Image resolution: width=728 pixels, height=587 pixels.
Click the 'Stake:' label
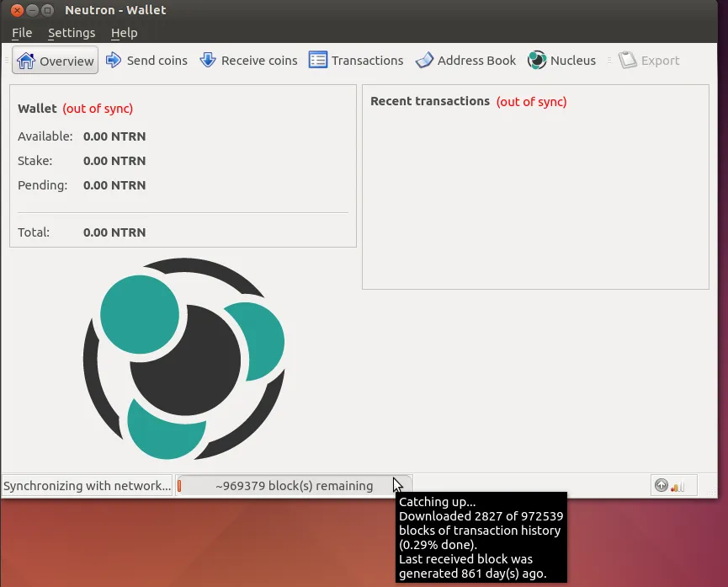35,161
